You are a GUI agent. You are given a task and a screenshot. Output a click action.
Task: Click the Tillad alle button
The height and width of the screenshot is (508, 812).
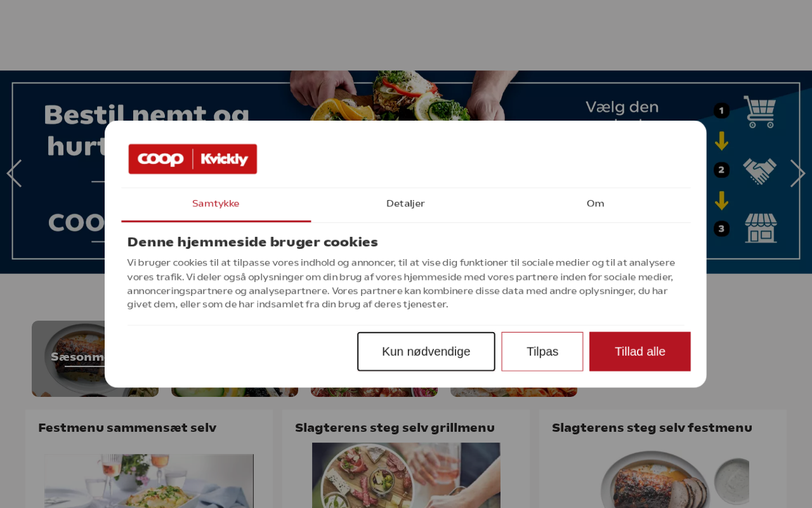(x=639, y=352)
